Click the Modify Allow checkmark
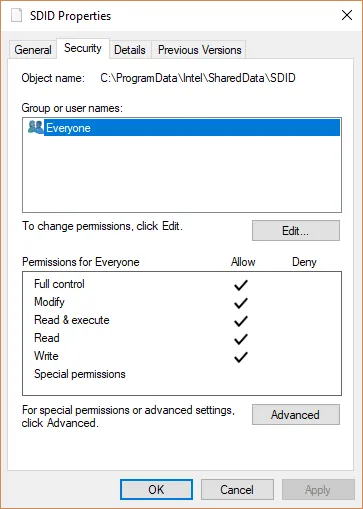 click(241, 303)
